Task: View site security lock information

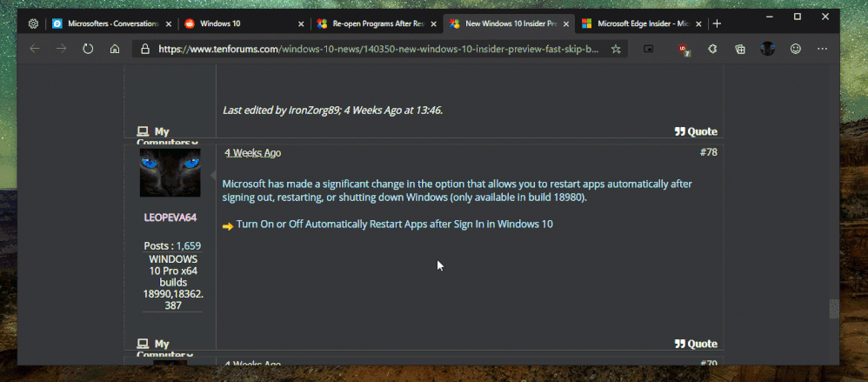Action: (145, 49)
